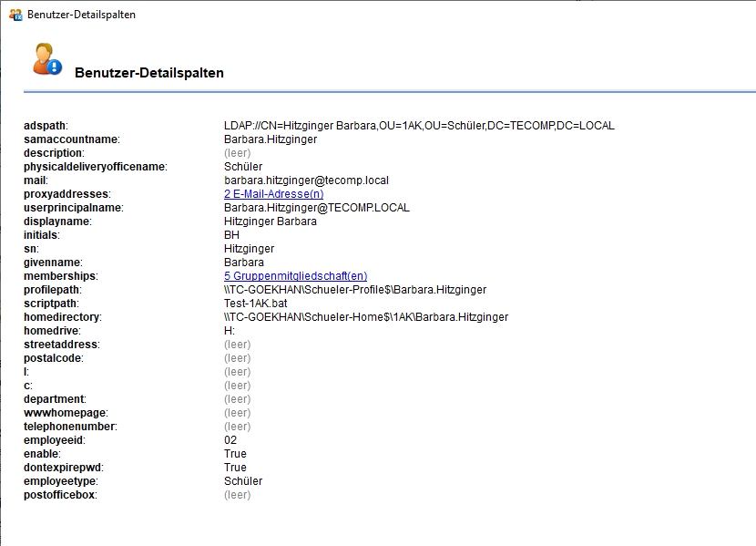Click the telephonenumber (leer) value
The width and height of the screenshot is (756, 546).
tap(237, 427)
